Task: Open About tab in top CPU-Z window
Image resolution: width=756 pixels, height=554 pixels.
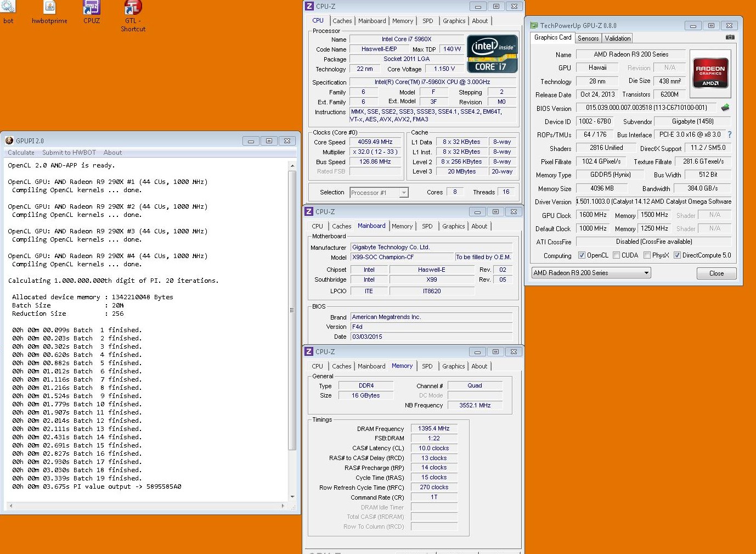Action: click(x=480, y=21)
